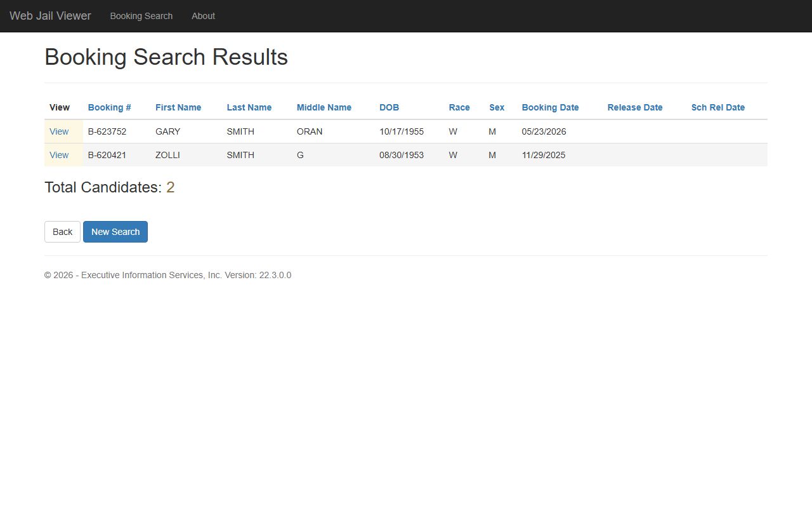
Task: Click SMITH in Gary's row
Action: click(x=240, y=131)
